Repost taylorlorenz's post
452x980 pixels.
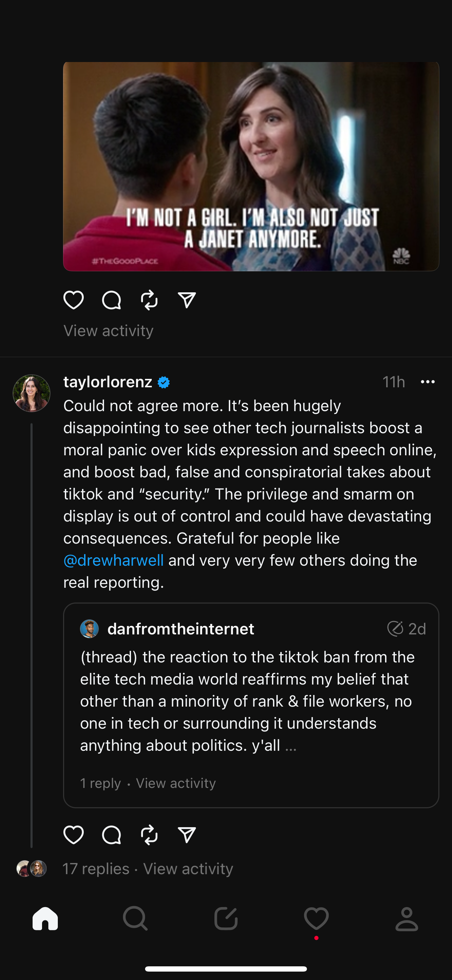click(x=149, y=835)
